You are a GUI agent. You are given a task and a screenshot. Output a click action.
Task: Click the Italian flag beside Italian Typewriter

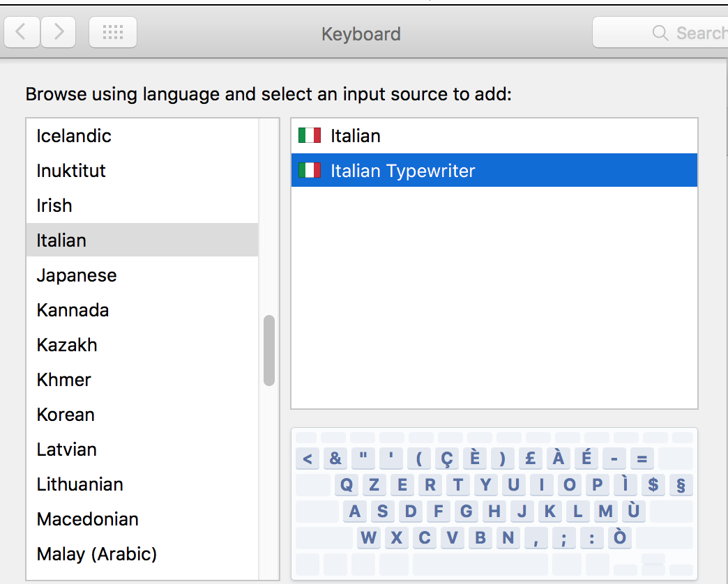tap(309, 170)
